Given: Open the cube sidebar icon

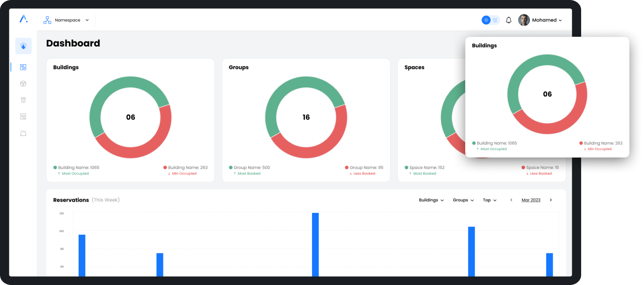Looking at the screenshot, I should coord(23,84).
